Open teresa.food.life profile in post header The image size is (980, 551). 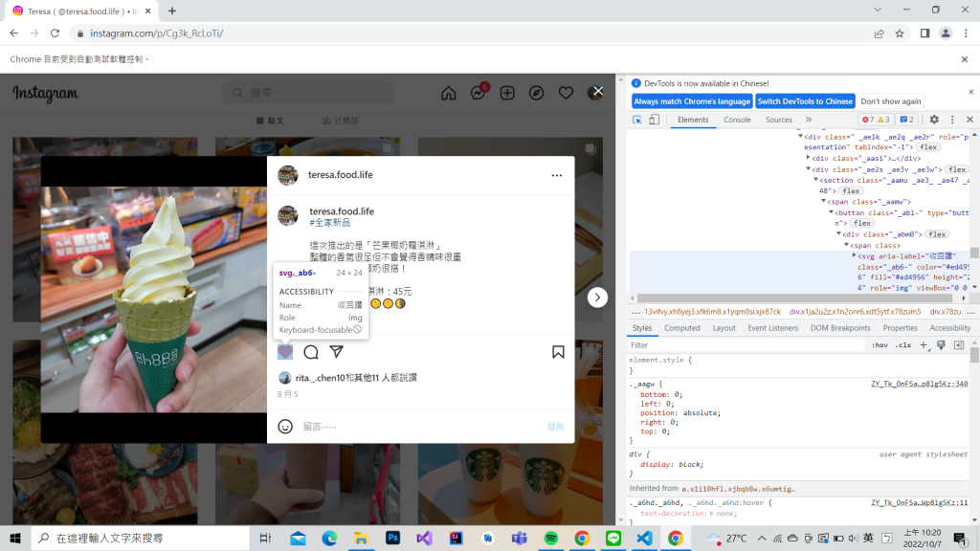[340, 175]
